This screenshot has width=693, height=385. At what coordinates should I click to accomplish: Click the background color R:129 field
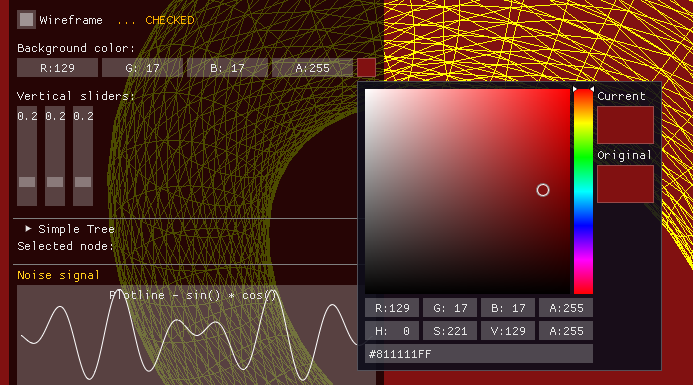[57, 68]
